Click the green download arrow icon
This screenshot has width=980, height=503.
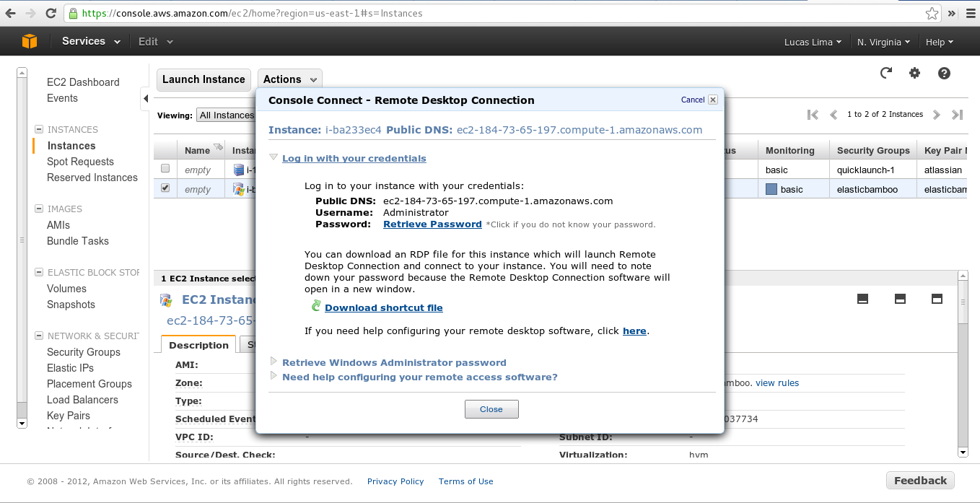316,306
